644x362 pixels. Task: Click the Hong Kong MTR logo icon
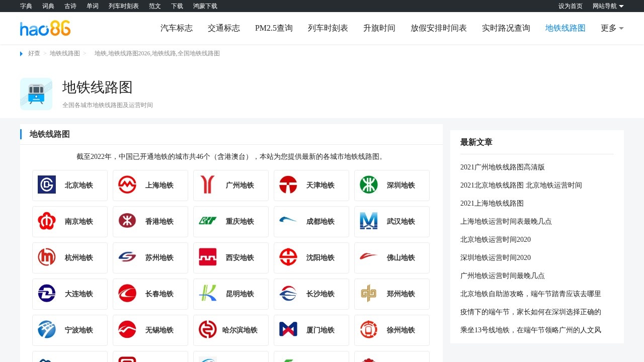click(127, 221)
